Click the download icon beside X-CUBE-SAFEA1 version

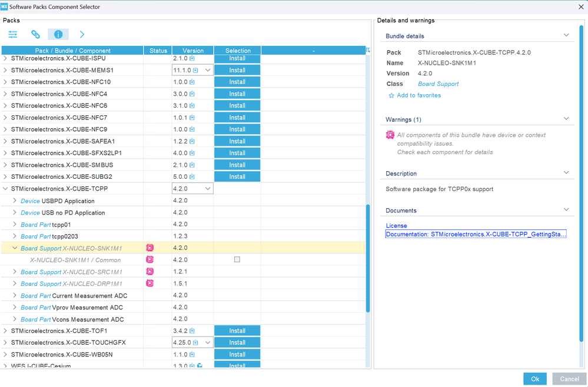192,141
